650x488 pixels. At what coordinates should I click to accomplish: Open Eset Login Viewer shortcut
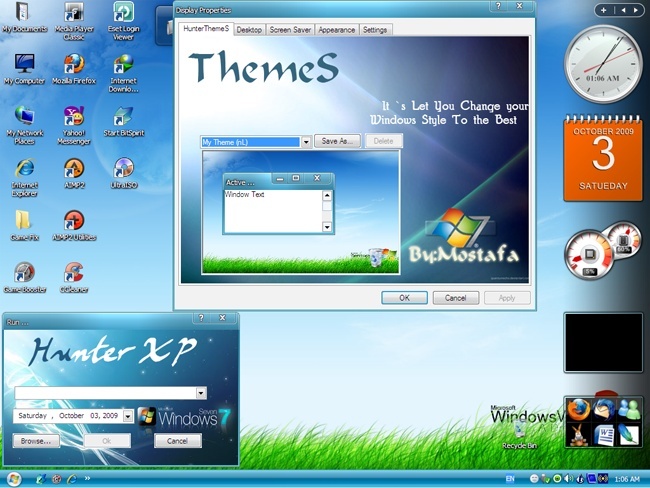[124, 21]
